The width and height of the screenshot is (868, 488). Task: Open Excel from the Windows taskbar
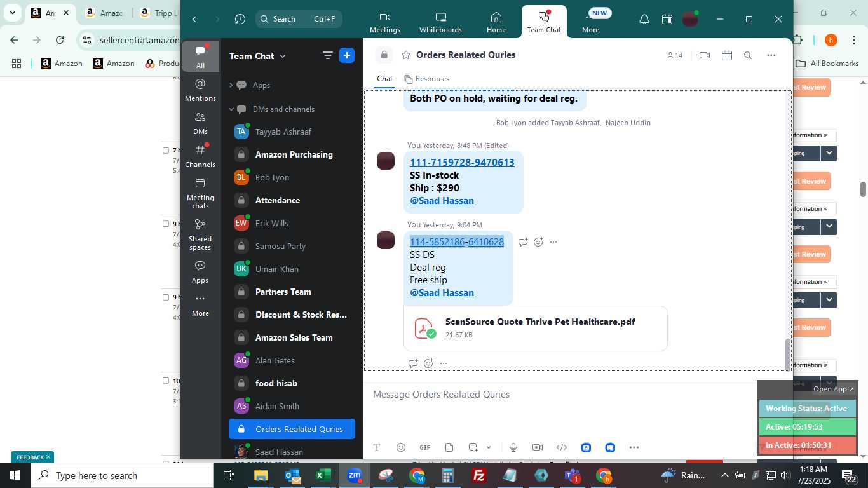pyautogui.click(x=323, y=475)
